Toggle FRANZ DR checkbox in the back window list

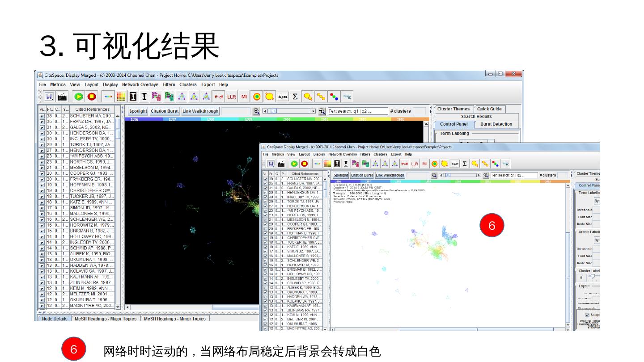pos(42,122)
